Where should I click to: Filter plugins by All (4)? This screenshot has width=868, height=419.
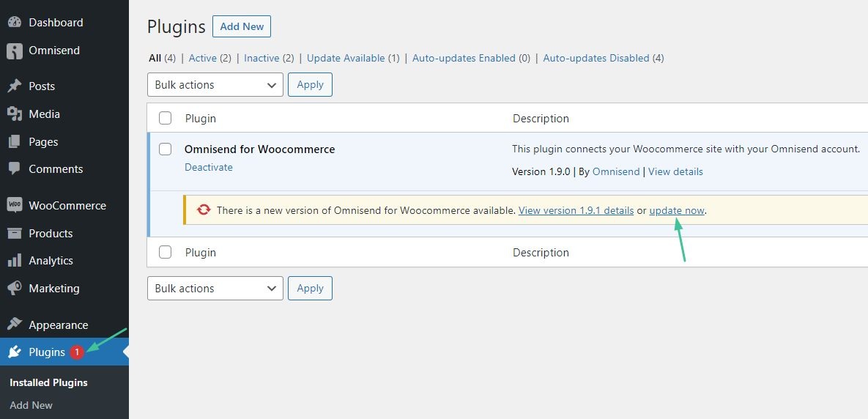coord(162,58)
